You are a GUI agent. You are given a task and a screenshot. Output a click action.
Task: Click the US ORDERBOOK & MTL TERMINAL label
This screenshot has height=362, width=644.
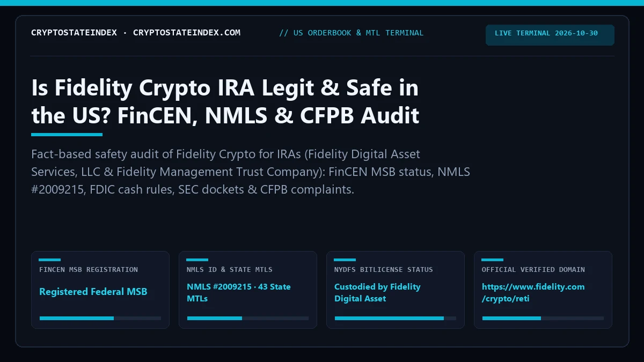(352, 33)
